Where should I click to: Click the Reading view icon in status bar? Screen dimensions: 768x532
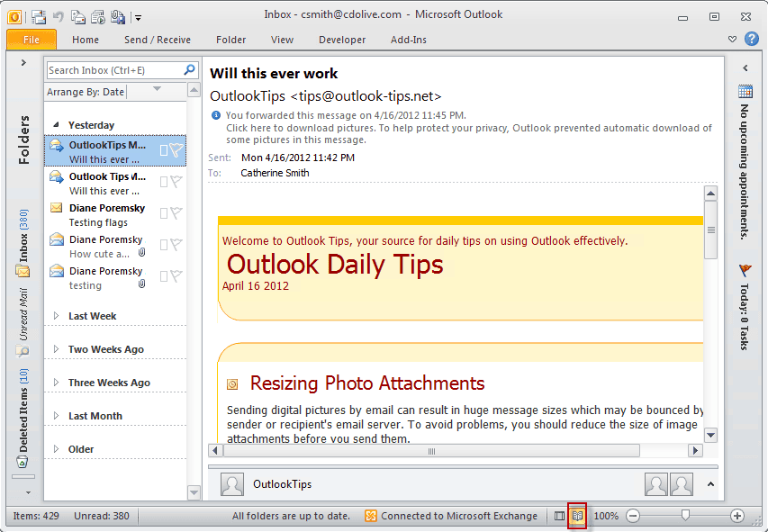(x=577, y=515)
